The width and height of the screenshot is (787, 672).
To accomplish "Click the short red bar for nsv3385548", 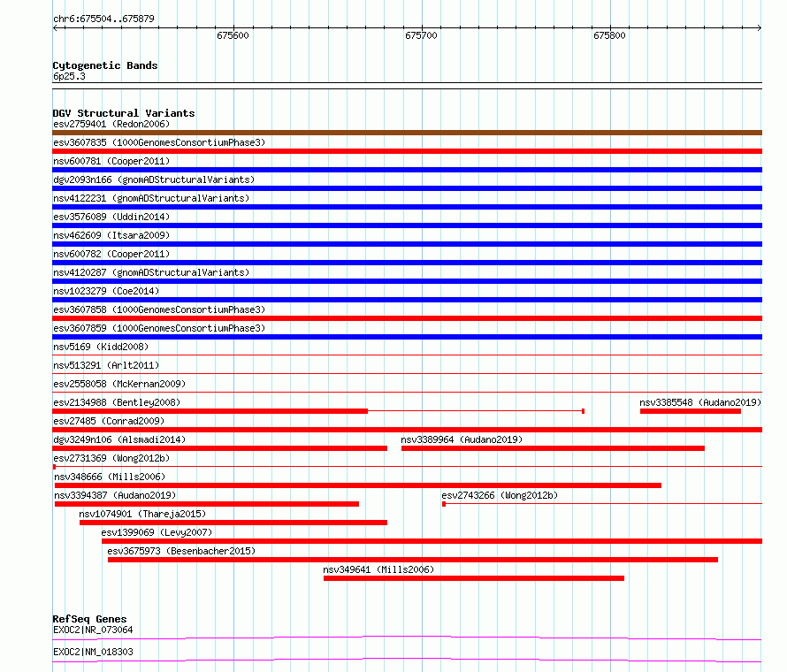I will click(690, 411).
